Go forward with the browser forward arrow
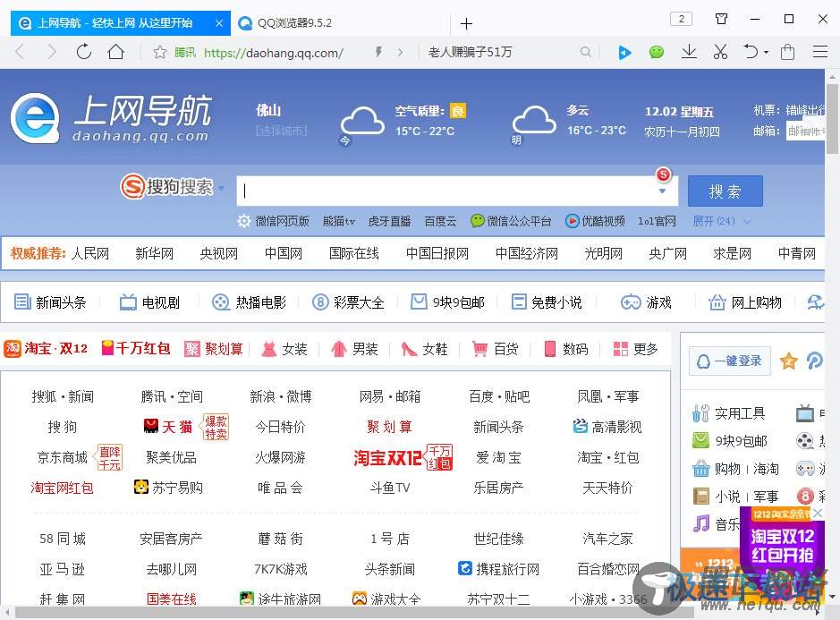840x620 pixels. point(51,52)
